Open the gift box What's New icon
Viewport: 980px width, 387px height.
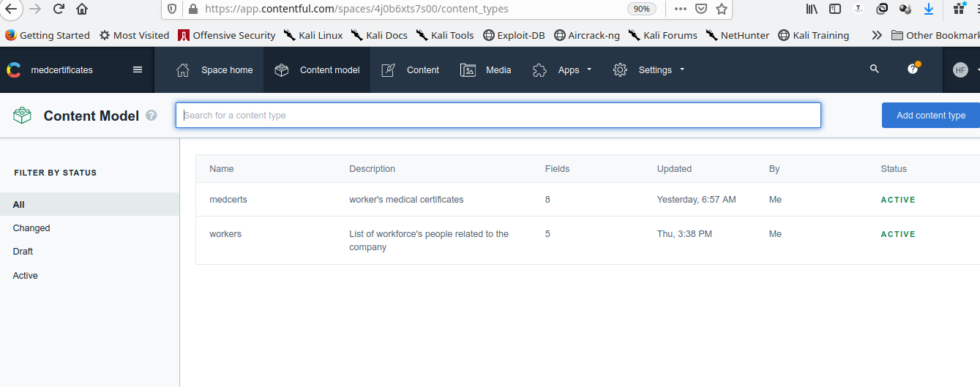coord(959,9)
